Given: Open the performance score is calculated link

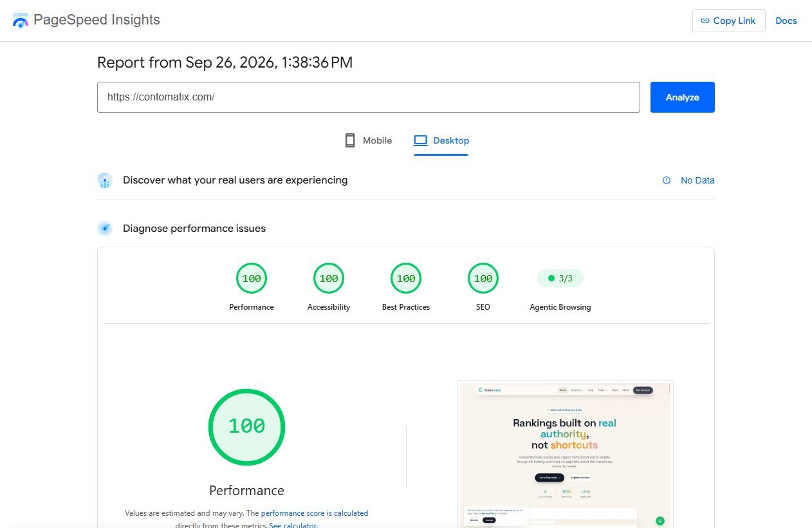Looking at the screenshot, I should (x=315, y=513).
